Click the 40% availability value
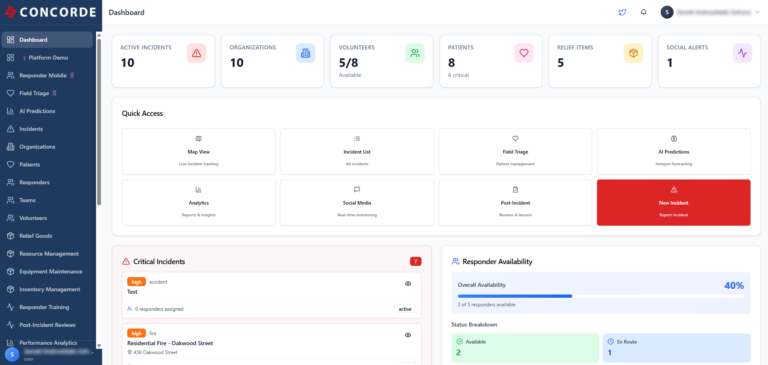 point(734,285)
